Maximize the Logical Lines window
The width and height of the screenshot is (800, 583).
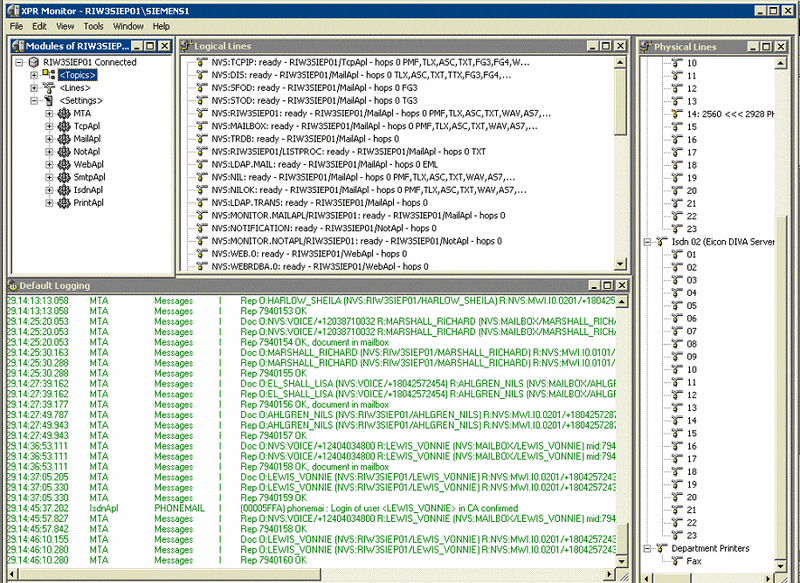point(606,46)
